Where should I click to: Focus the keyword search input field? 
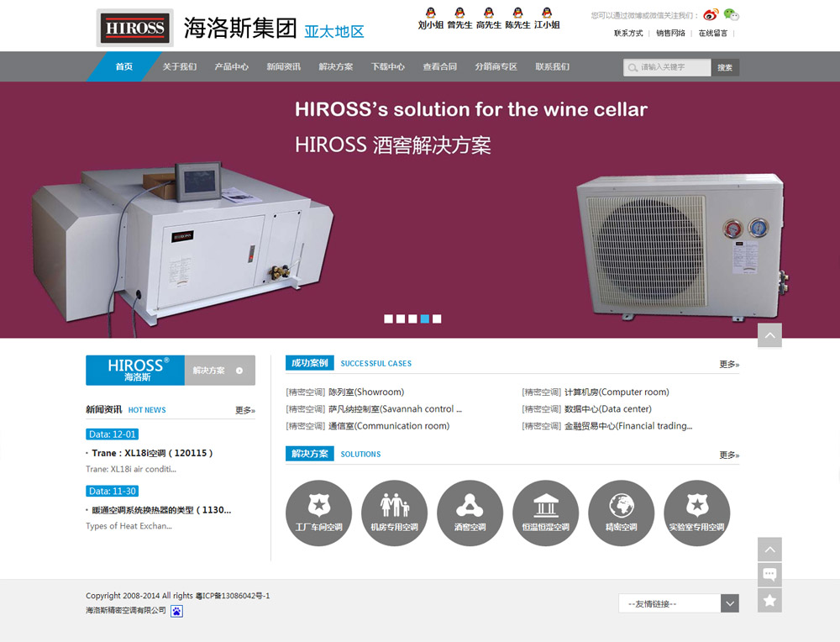[667, 67]
